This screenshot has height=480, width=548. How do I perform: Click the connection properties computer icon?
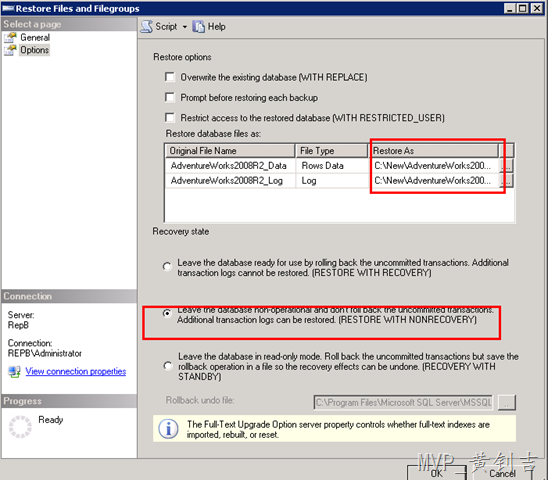coord(14,371)
